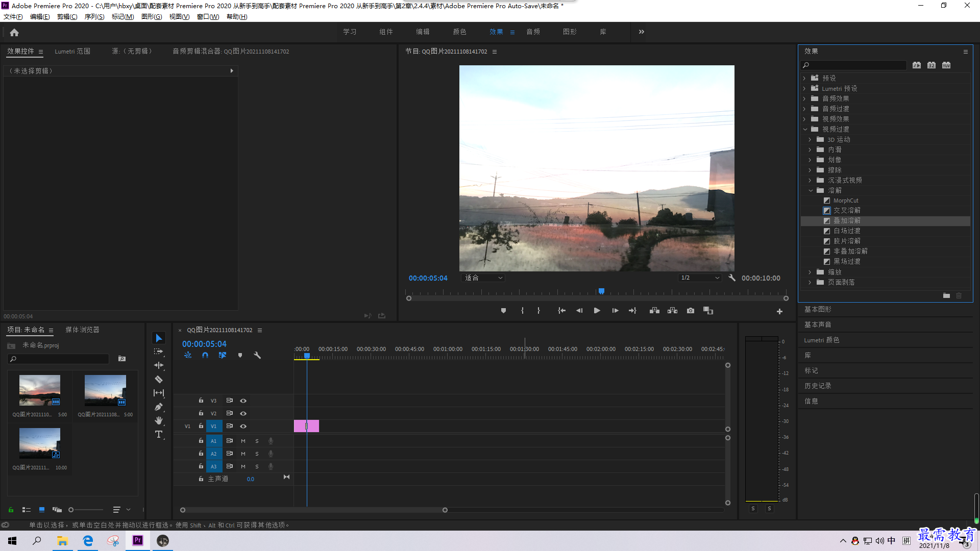Click Mark In button

tap(522, 311)
